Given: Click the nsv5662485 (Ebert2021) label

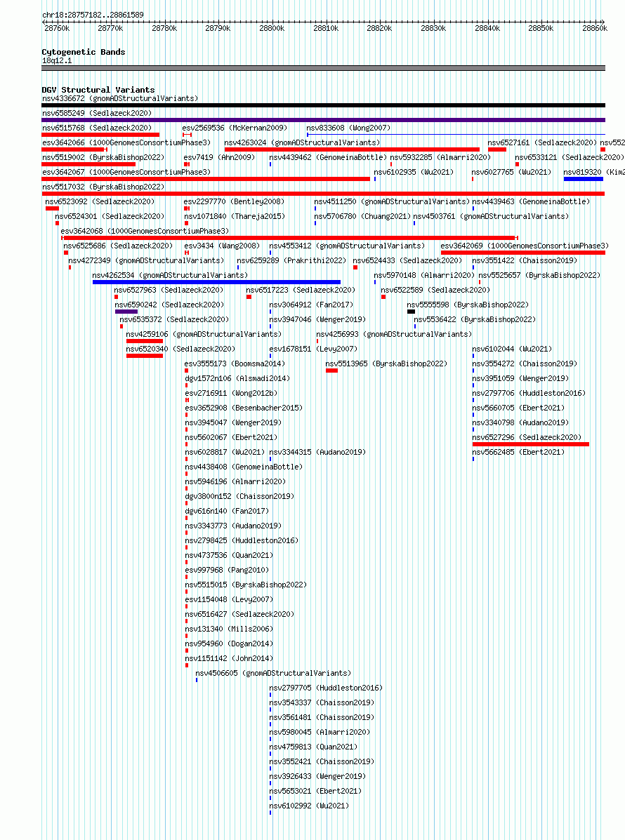Looking at the screenshot, I should point(518,452).
